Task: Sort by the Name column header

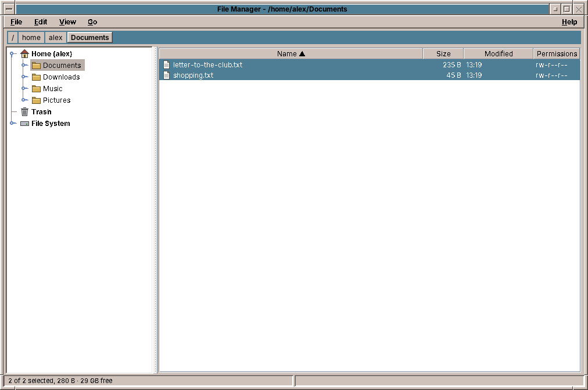Action: [x=291, y=53]
